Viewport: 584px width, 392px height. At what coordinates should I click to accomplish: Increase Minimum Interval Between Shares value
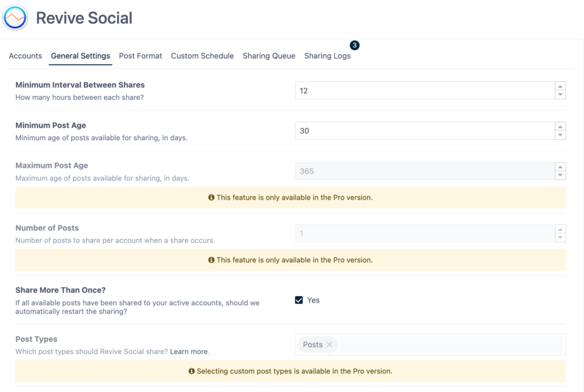560,86
